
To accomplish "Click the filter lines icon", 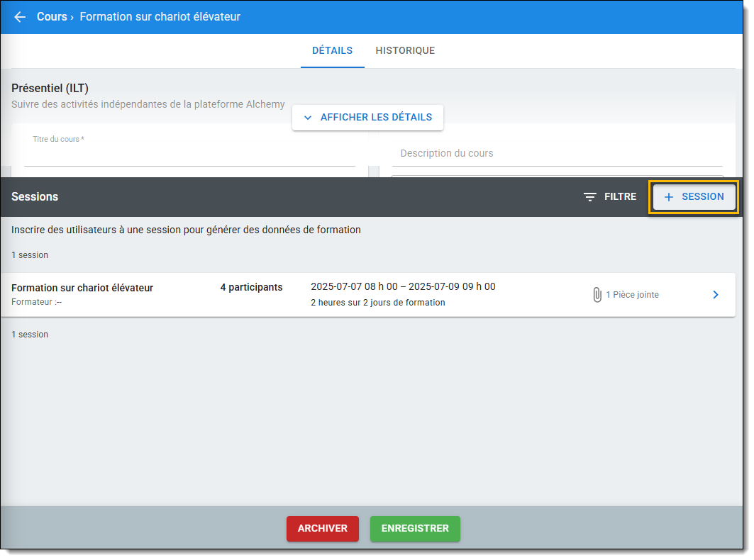I will [589, 197].
